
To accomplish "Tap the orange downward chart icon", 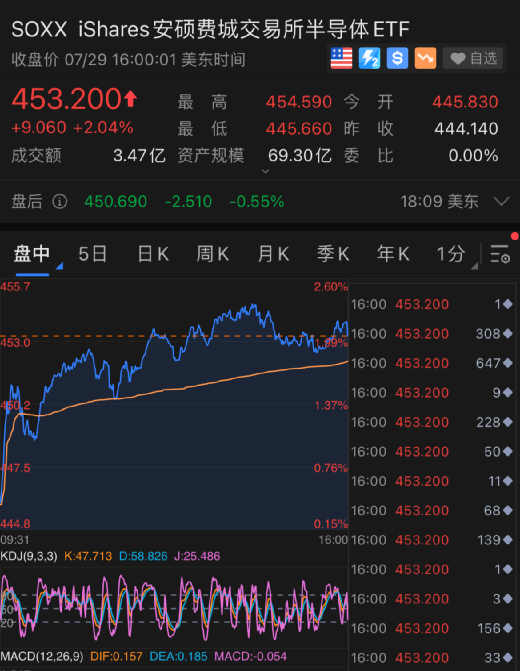I will 425,58.
